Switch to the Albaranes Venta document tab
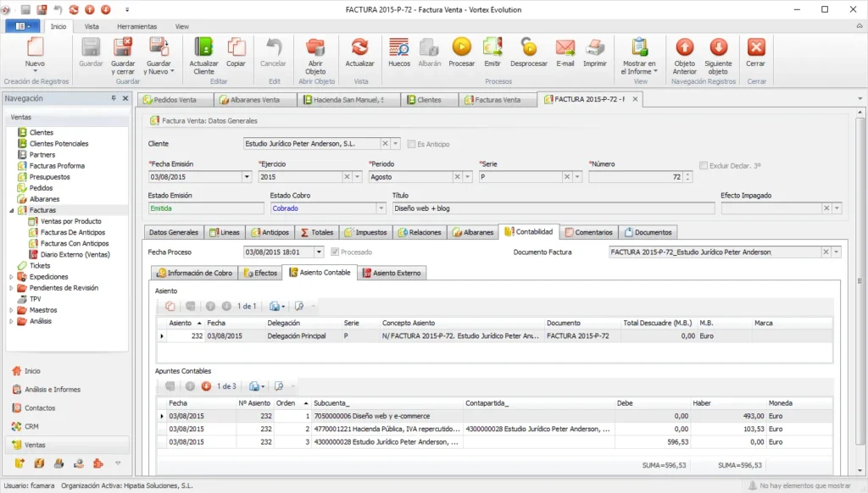The height and width of the screenshot is (493, 868). (x=254, y=100)
